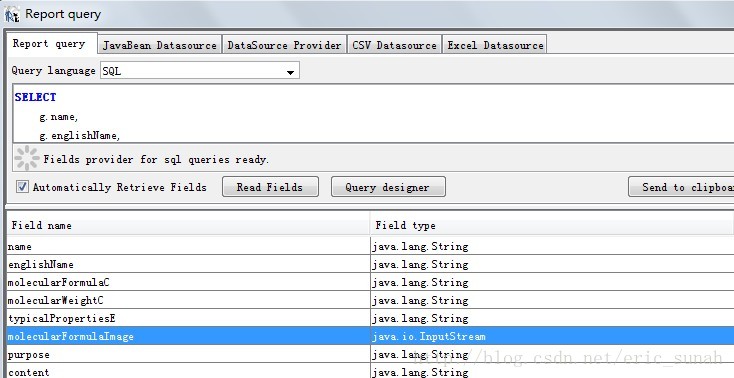Click inside the SQL query editor
Viewport: 734px width, 378px height.
pos(374,114)
